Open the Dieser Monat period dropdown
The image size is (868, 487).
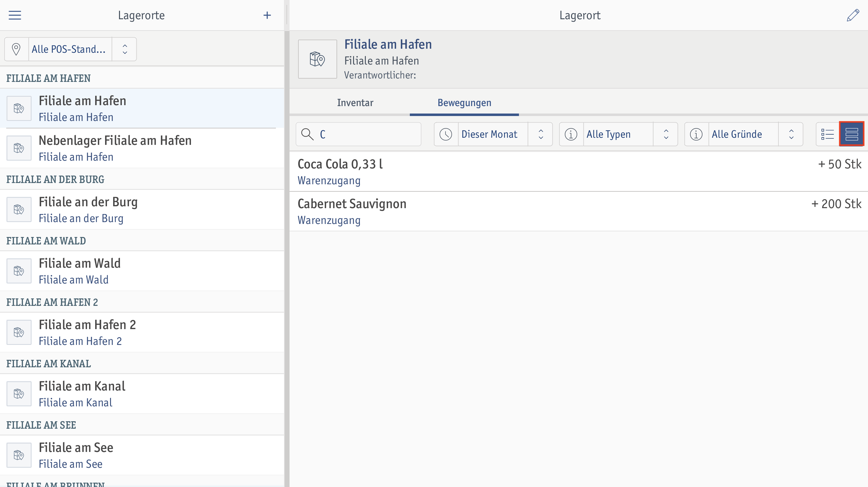(x=493, y=134)
